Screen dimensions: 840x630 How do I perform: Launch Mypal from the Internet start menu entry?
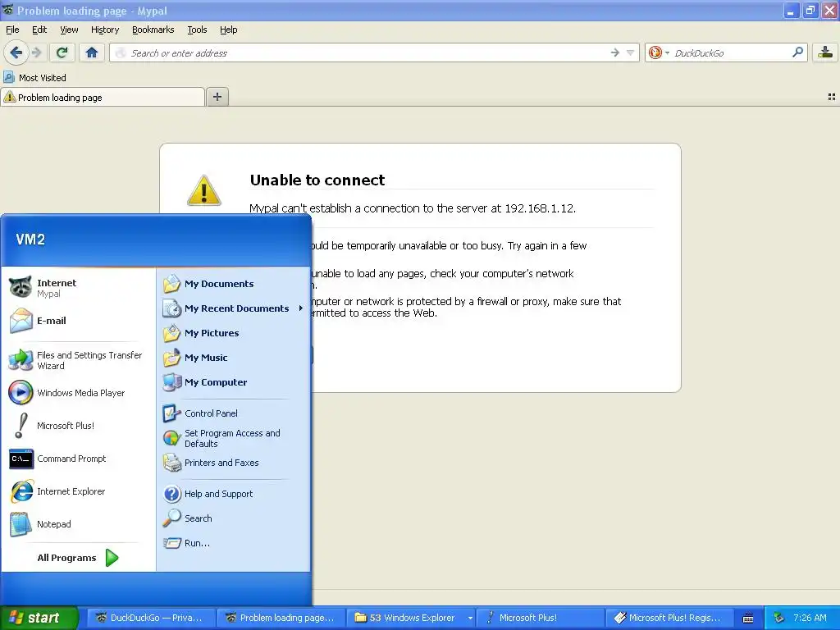click(79, 288)
